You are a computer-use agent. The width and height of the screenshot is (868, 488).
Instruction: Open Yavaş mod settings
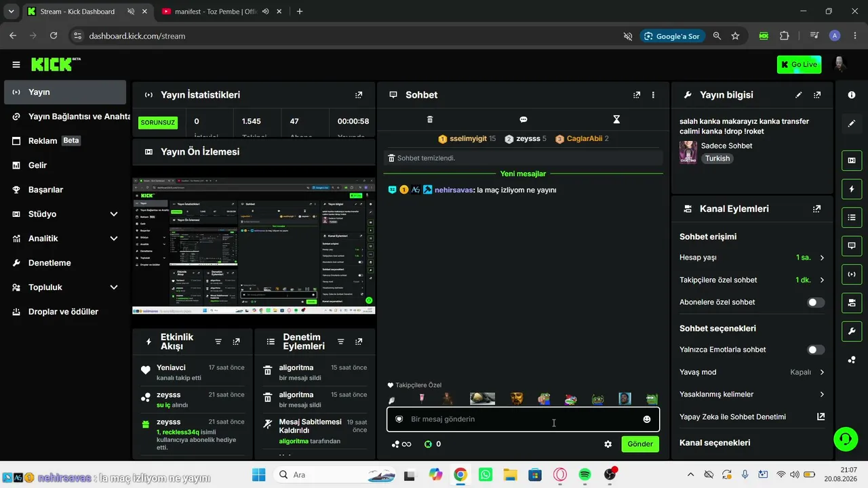(752, 372)
